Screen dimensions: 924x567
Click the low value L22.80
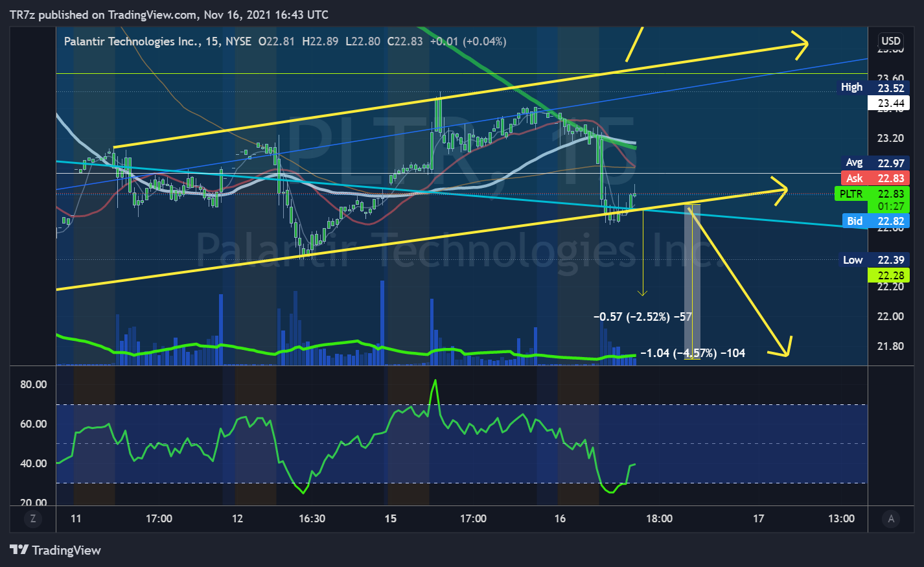363,41
